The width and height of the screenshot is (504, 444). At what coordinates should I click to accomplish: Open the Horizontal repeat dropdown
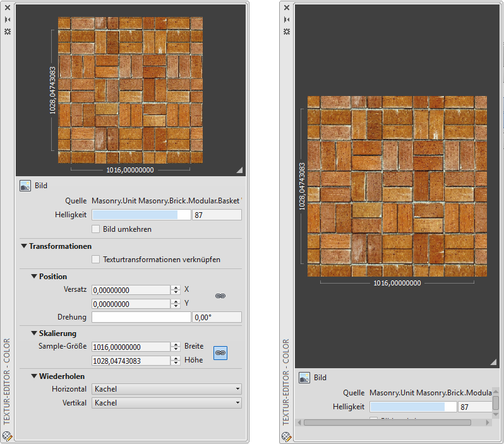point(167,389)
